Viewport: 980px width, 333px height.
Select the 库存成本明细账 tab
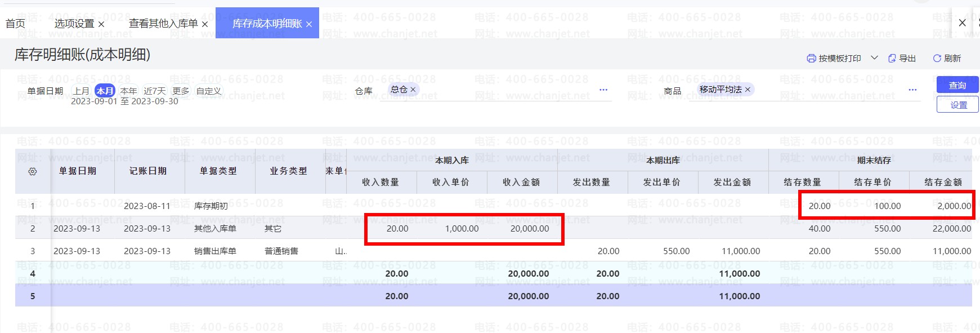pyautogui.click(x=267, y=23)
